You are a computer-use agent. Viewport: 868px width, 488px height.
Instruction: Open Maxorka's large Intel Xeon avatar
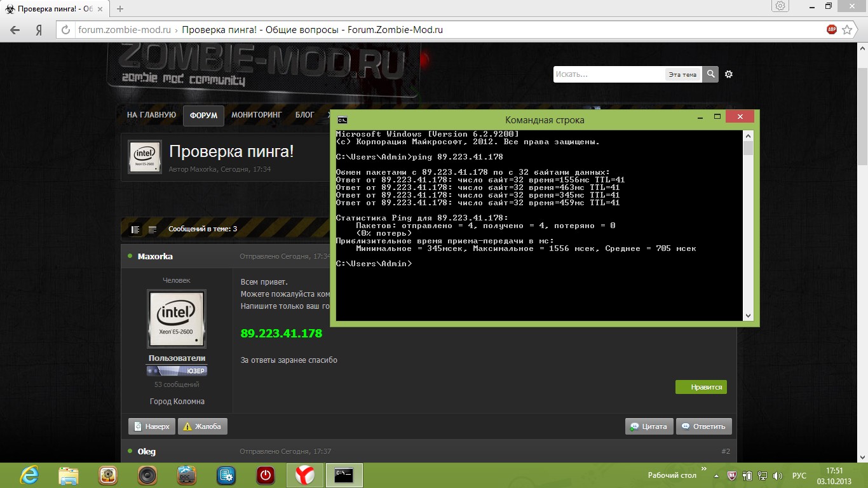point(176,319)
